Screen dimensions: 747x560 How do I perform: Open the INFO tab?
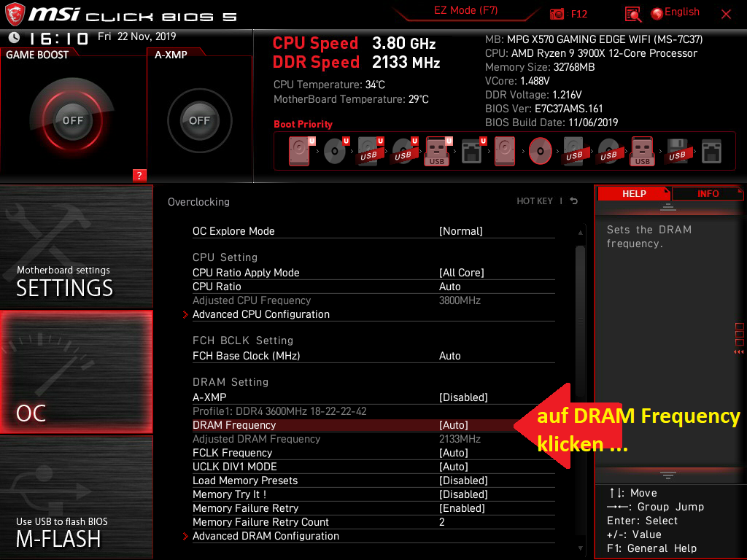pos(708,193)
